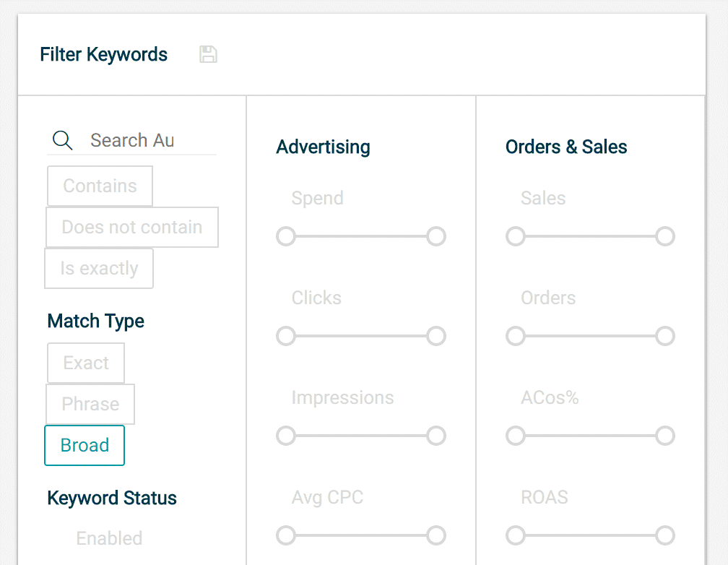Image resolution: width=728 pixels, height=565 pixels.
Task: Click the Orders slider right handle
Action: [x=665, y=336]
